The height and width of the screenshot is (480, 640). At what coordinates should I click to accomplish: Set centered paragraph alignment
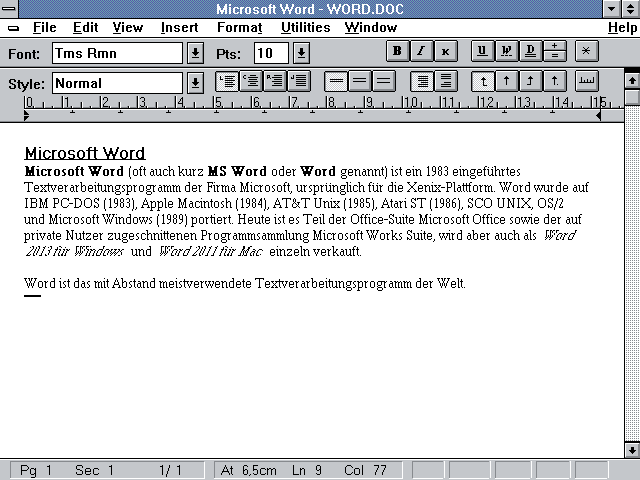click(251, 81)
